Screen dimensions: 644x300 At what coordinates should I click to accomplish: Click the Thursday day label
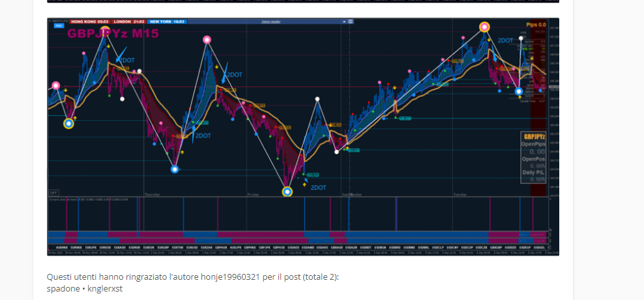152,194
